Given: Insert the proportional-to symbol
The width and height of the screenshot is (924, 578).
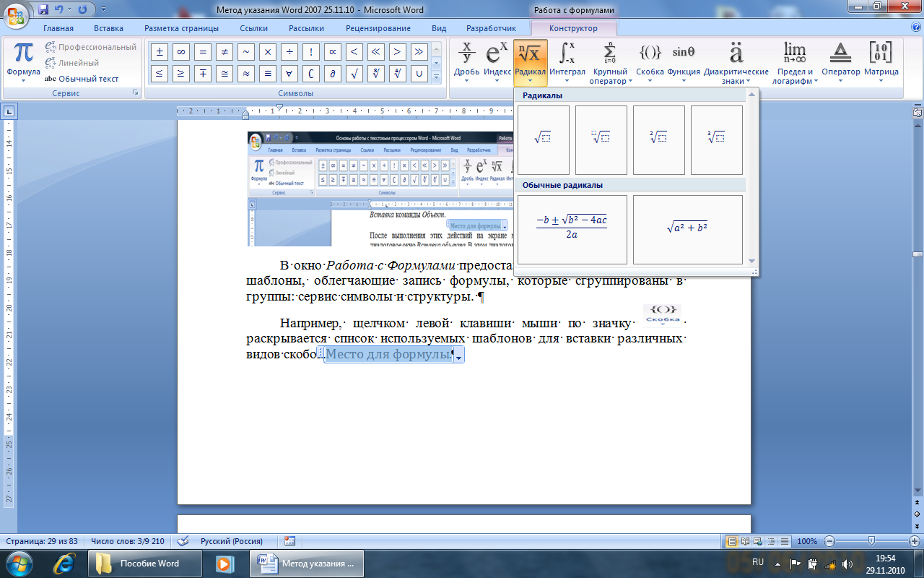Looking at the screenshot, I should (x=333, y=52).
